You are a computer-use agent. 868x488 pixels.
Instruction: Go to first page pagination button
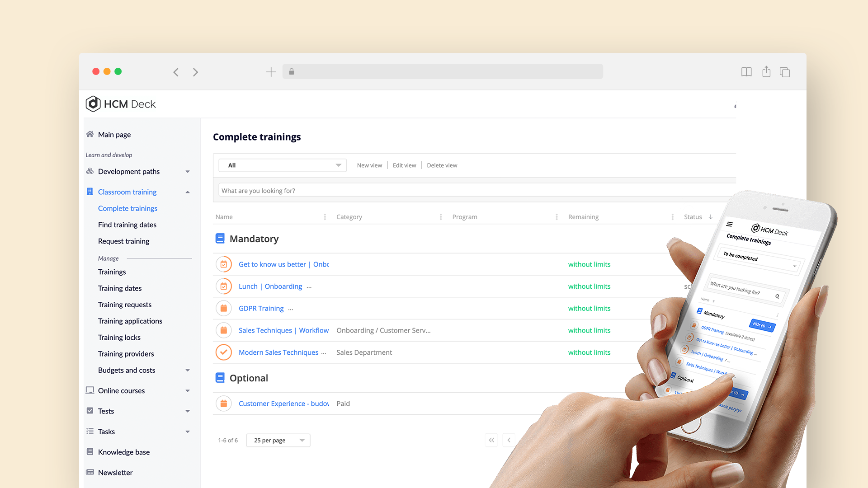click(491, 440)
